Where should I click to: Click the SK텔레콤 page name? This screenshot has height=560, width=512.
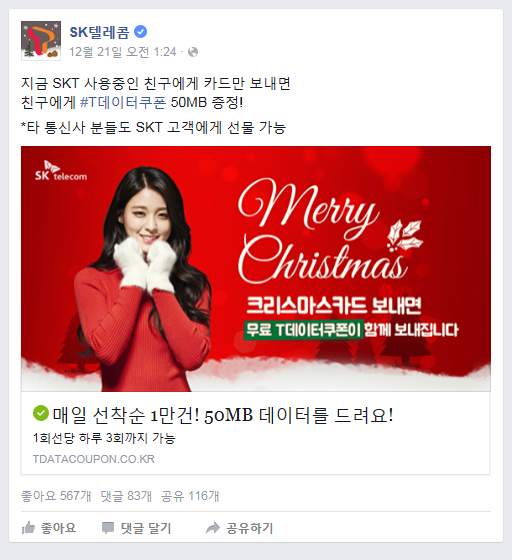[x=99, y=32]
